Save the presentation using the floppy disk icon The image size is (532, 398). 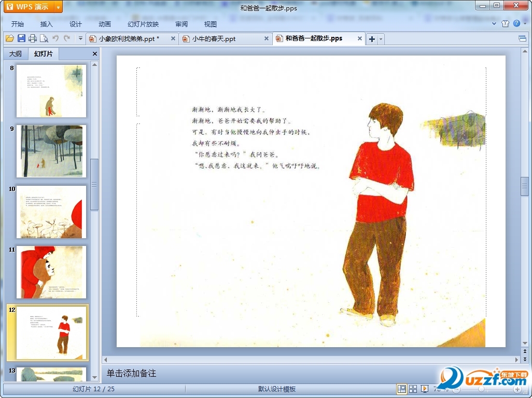pos(21,38)
